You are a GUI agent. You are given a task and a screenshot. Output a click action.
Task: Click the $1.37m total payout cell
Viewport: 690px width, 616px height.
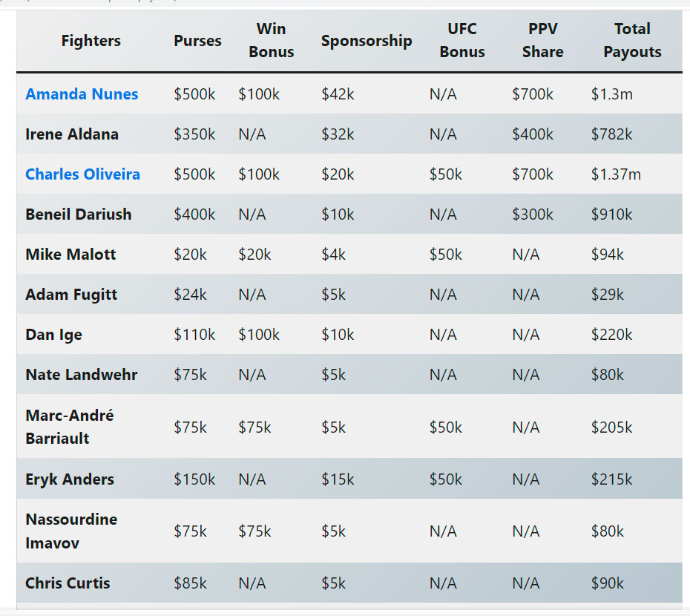coord(616,174)
